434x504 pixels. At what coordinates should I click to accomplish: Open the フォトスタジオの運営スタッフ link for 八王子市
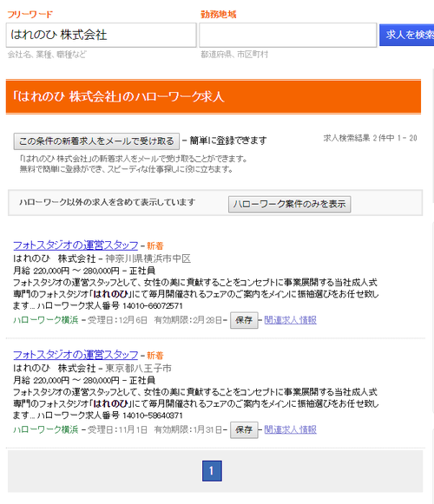tap(76, 355)
